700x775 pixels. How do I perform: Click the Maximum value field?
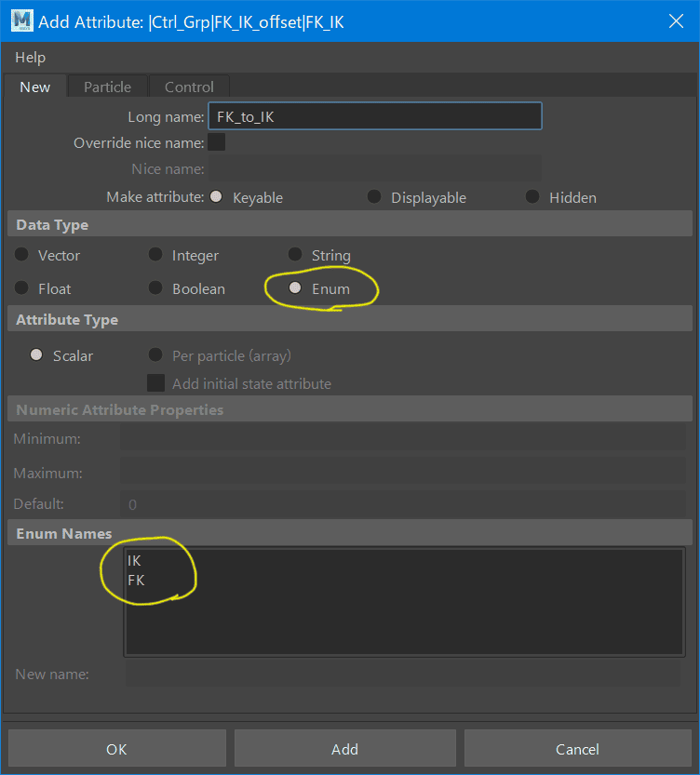[x=403, y=473]
